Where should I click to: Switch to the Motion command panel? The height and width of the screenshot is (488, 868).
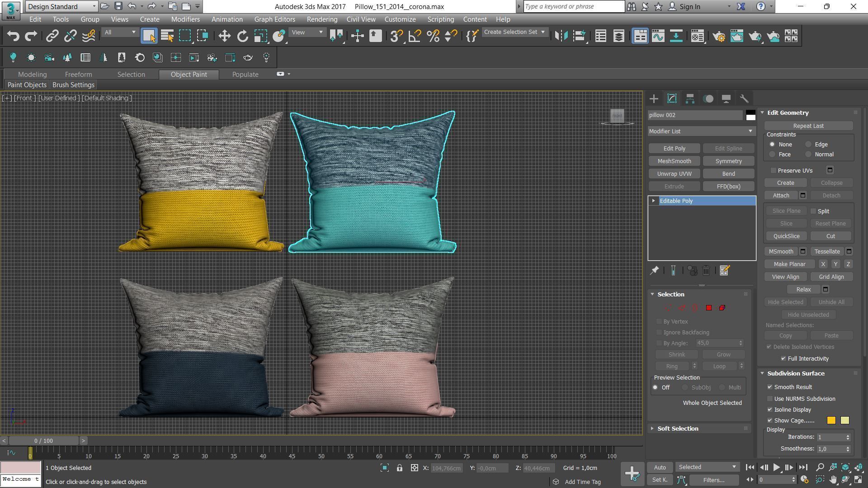(x=708, y=99)
